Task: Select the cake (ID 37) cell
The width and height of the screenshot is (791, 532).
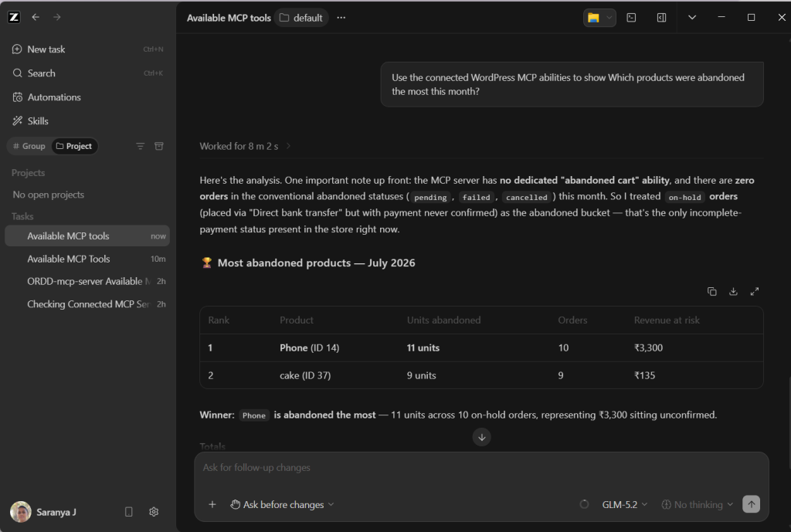Action: click(305, 376)
